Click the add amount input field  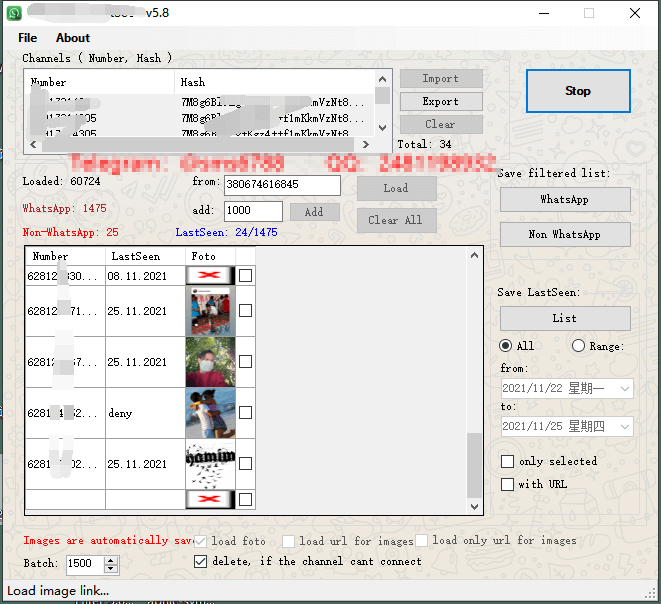pos(253,211)
